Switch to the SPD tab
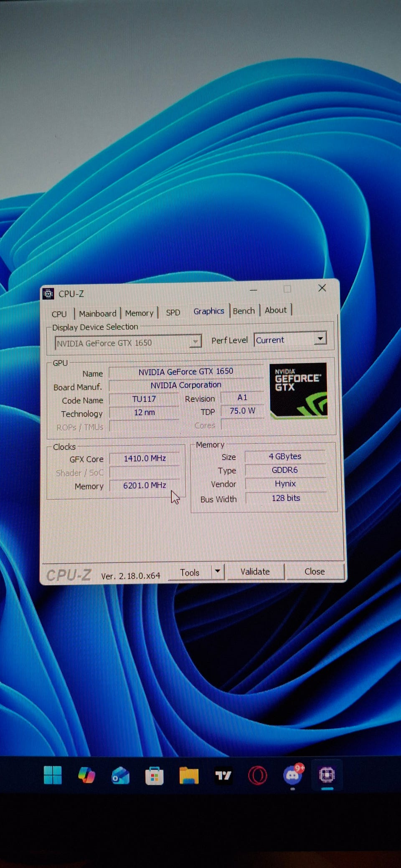 pyautogui.click(x=173, y=312)
